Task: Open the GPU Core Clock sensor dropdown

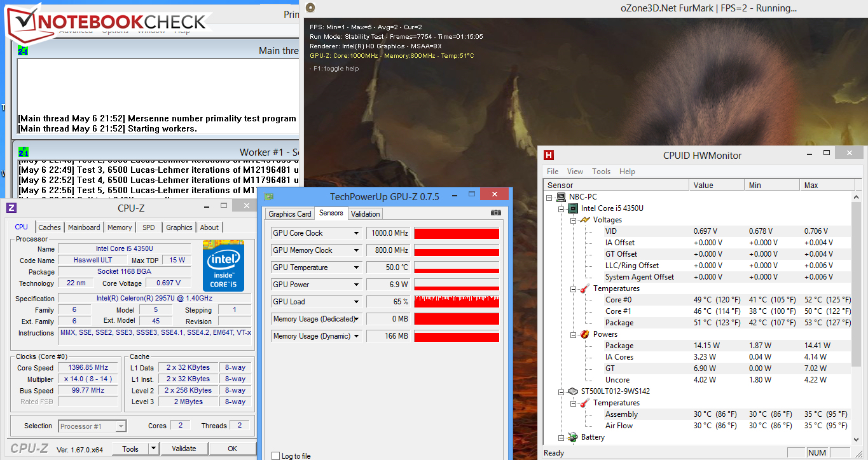Action: pyautogui.click(x=356, y=233)
